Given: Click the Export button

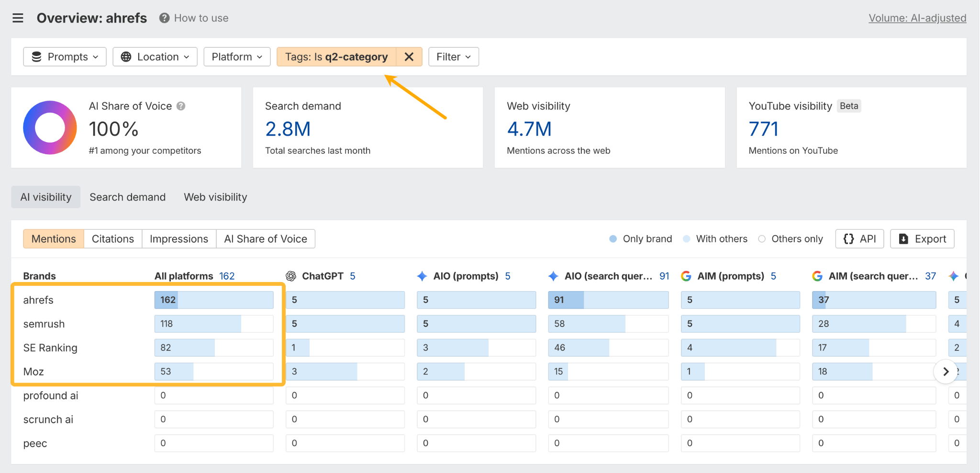Looking at the screenshot, I should pyautogui.click(x=923, y=239).
